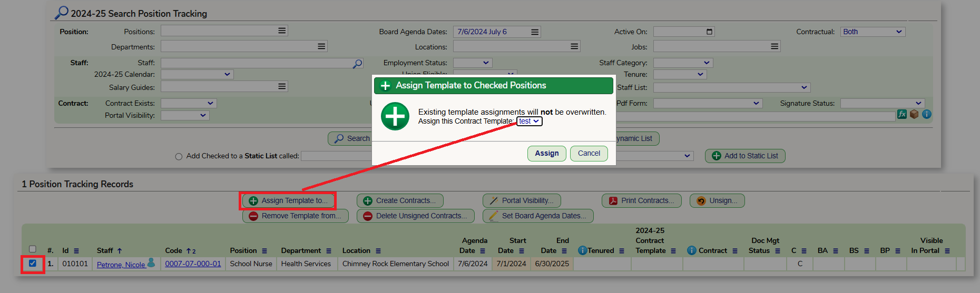Click the Id column menu icon
Image resolution: width=980 pixels, height=293 pixels.
(76, 251)
